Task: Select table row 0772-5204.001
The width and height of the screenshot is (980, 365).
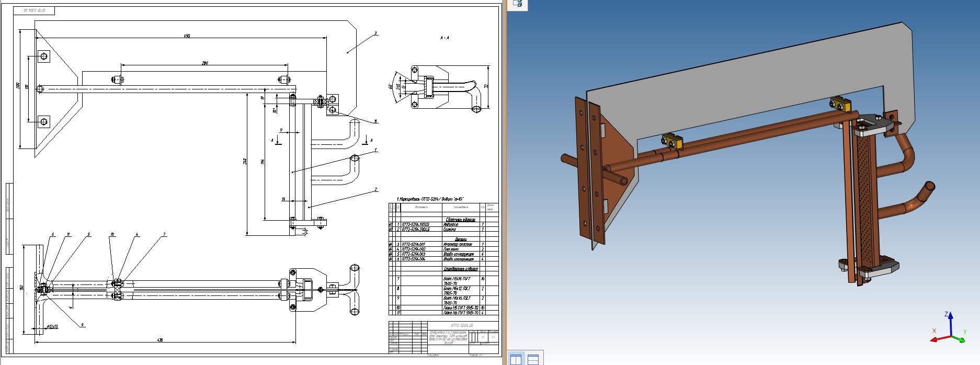Action: 443,244
